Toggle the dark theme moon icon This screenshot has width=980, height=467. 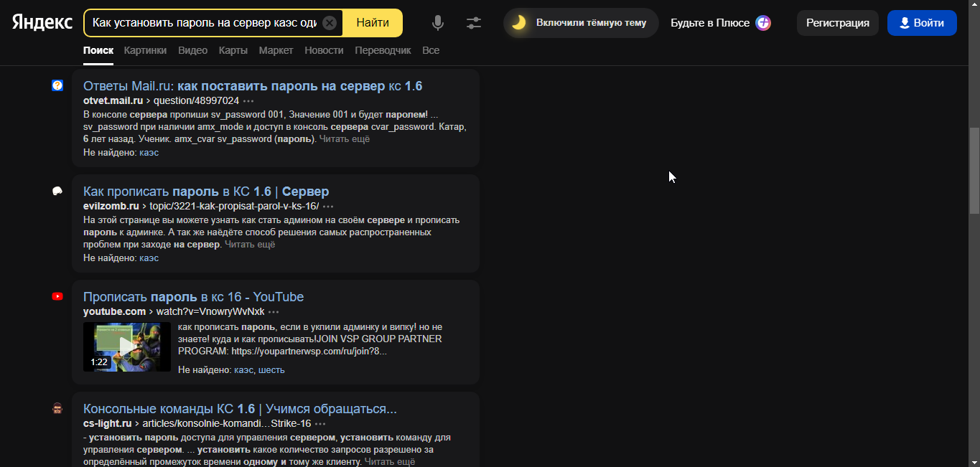tap(518, 23)
